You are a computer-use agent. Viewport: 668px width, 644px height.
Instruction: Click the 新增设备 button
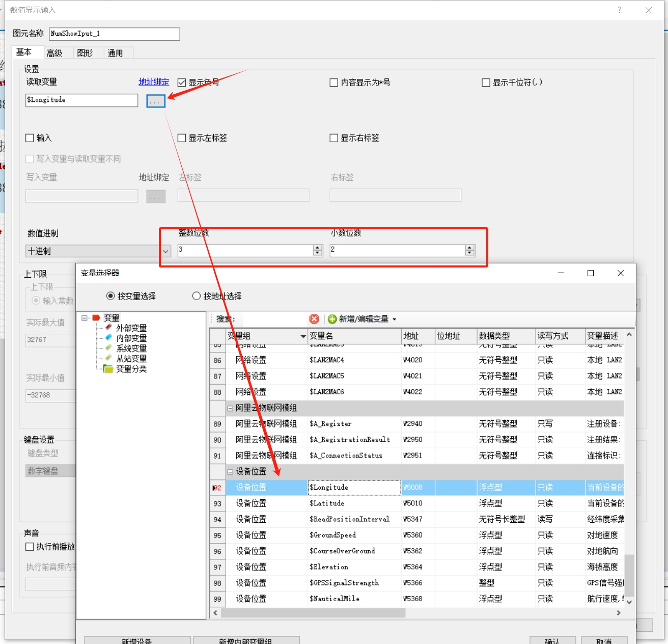[x=137, y=640]
